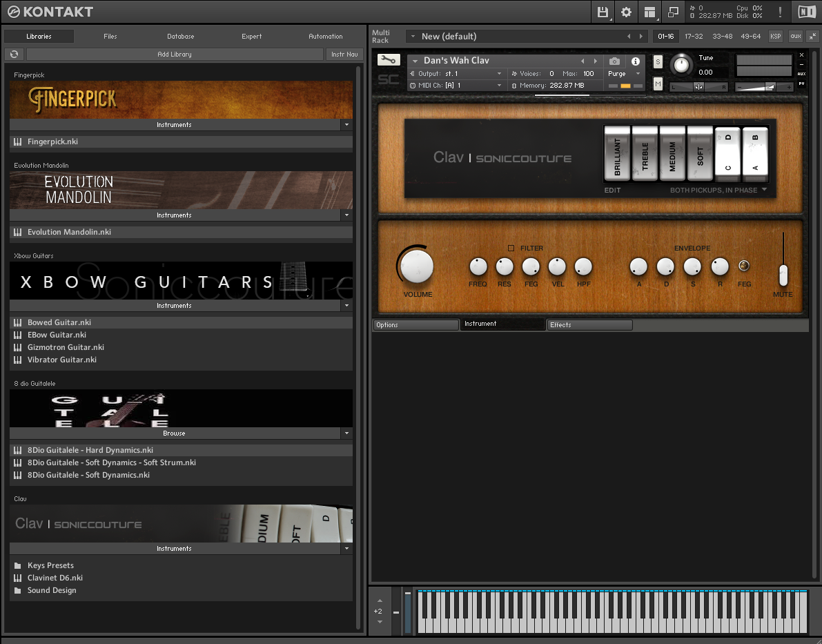Go to previous multi preset arrow
This screenshot has height=644, width=822.
629,36
